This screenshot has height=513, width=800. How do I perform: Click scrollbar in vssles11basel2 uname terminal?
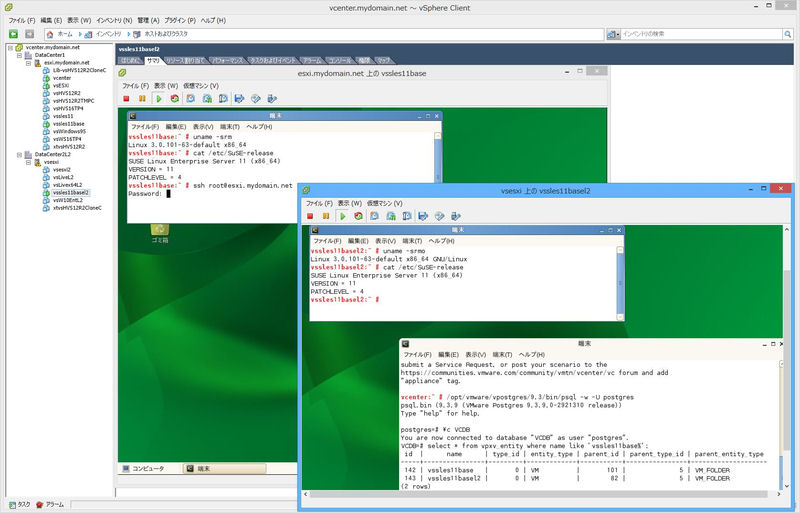click(x=620, y=283)
